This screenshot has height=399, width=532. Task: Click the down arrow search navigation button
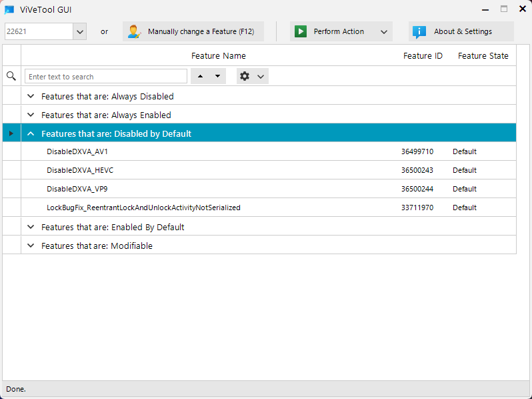tap(217, 77)
